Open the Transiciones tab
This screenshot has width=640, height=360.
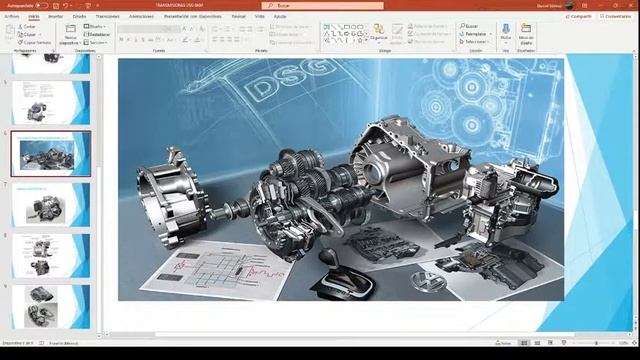[107, 17]
